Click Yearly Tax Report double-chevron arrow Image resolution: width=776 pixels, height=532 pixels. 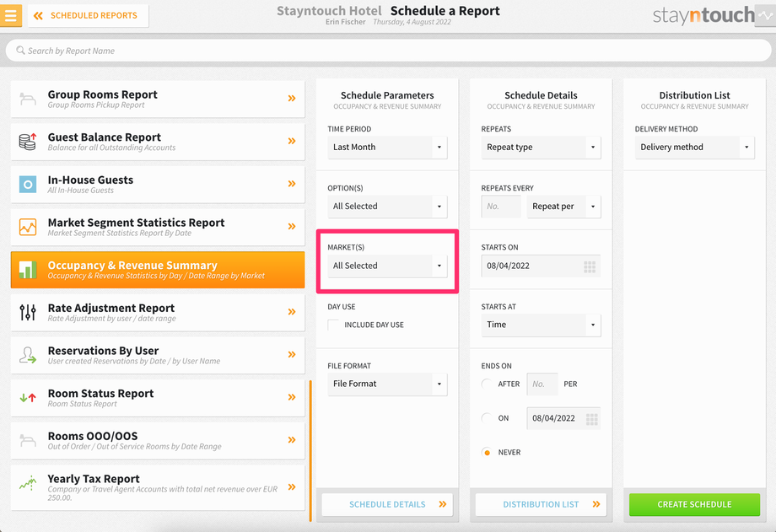292,487
